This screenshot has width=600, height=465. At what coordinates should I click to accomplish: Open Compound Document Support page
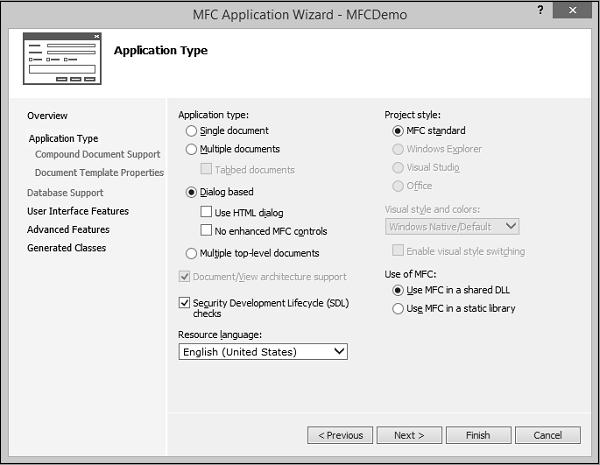98,154
